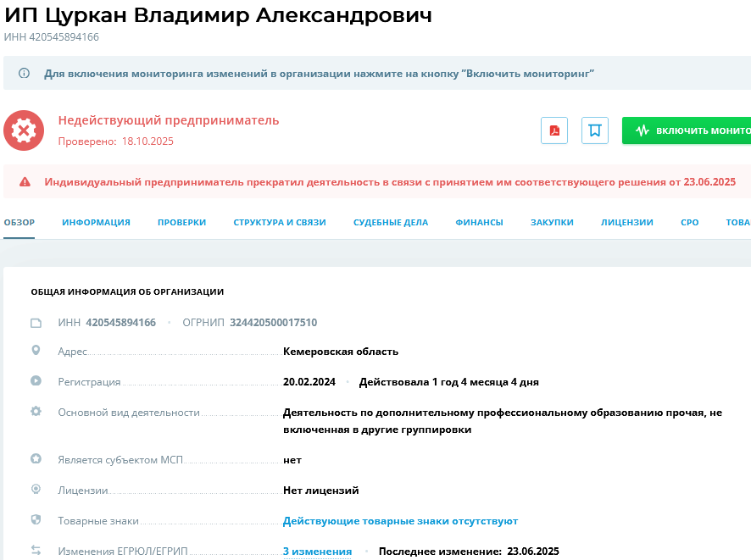The image size is (751, 560).
Task: Click the gear icon beside Основной вид деятельности
Action: [x=35, y=410]
